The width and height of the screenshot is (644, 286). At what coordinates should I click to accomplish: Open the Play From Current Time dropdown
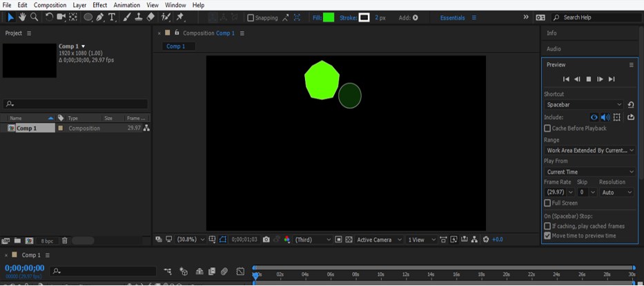(589, 172)
